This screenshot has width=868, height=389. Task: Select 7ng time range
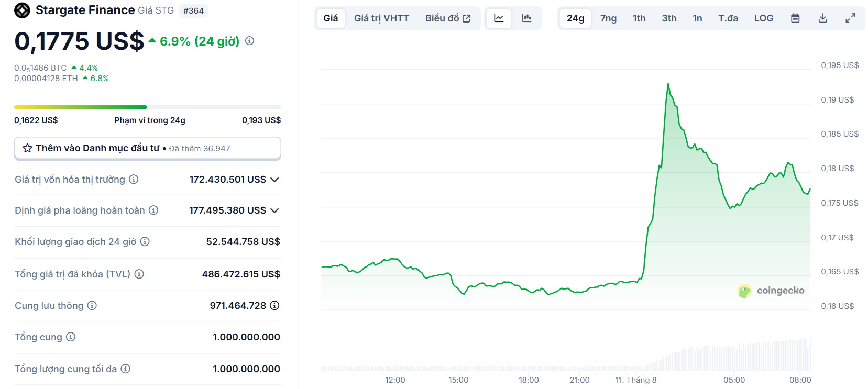(608, 18)
